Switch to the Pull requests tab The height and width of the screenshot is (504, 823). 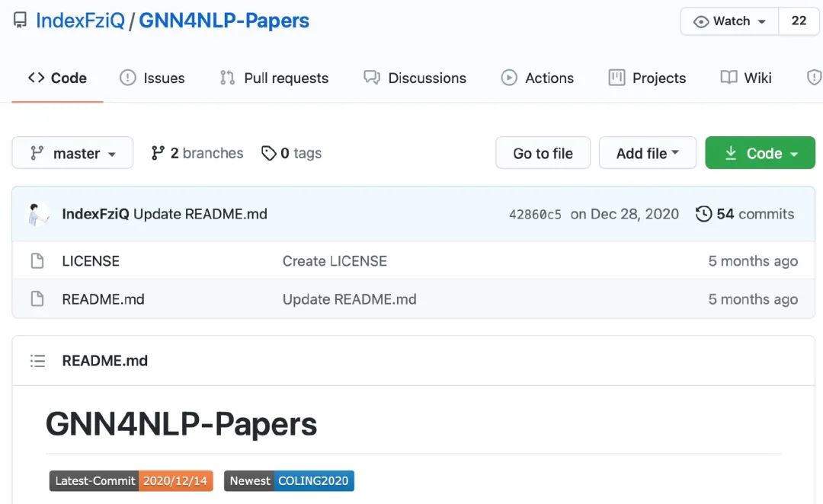coord(274,78)
